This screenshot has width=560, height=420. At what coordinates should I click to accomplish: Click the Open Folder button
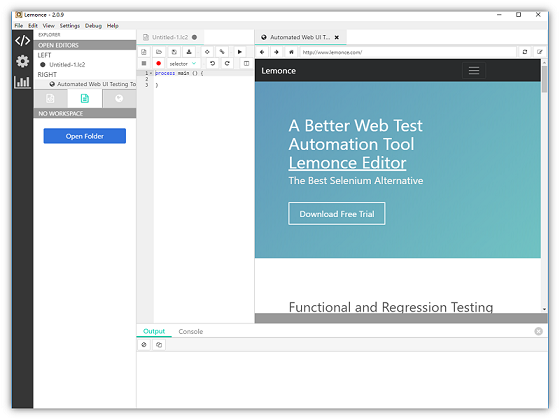(85, 136)
